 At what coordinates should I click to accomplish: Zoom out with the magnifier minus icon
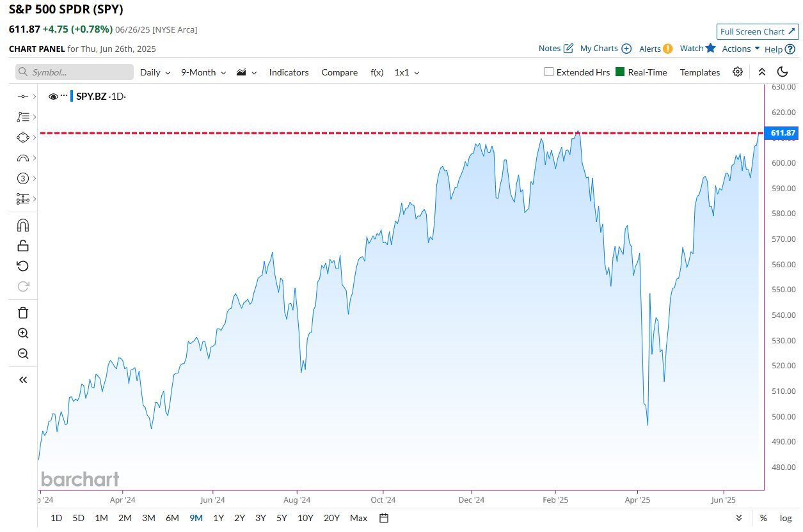(x=23, y=354)
